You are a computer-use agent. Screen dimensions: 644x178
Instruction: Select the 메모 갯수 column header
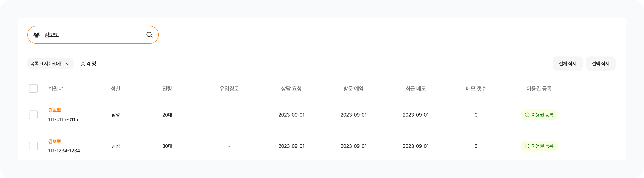pyautogui.click(x=476, y=89)
